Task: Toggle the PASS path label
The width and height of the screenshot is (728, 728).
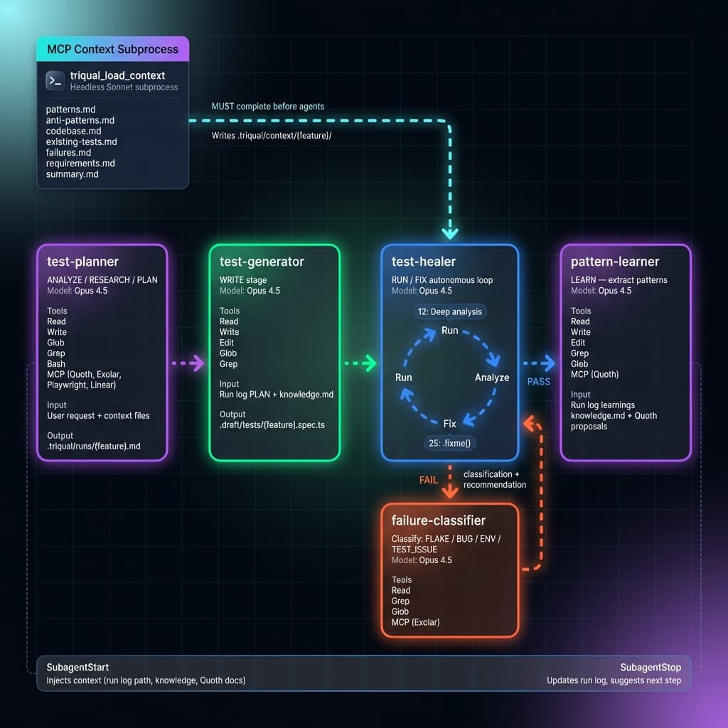Action: (x=538, y=382)
